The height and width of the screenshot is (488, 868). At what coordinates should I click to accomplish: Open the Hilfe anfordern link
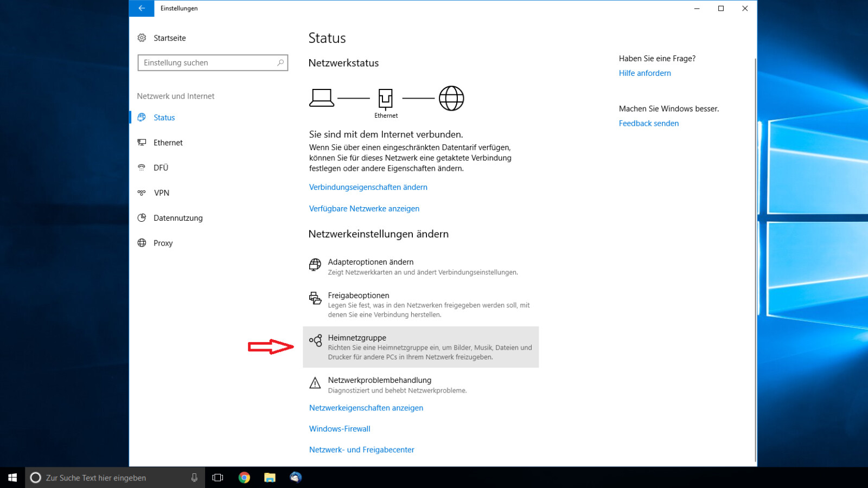point(644,73)
